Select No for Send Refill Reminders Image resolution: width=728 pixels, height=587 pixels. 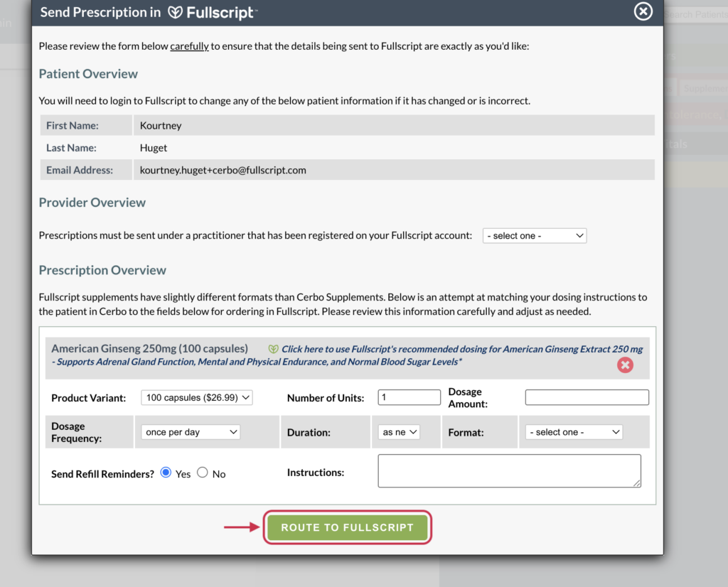[203, 473]
